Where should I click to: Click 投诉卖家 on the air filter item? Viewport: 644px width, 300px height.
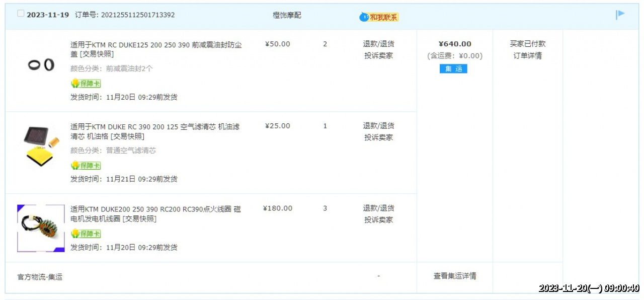379,136
